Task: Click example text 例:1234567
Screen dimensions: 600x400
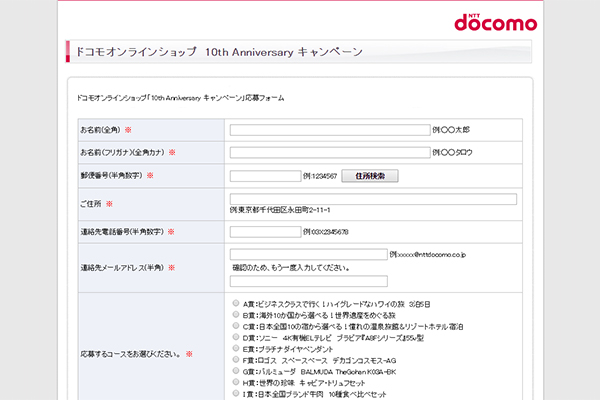Action: pos(320,176)
